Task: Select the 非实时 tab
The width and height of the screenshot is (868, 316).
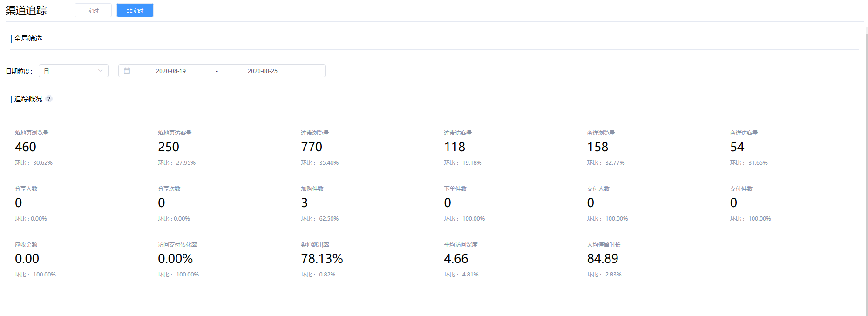Action: (x=135, y=10)
